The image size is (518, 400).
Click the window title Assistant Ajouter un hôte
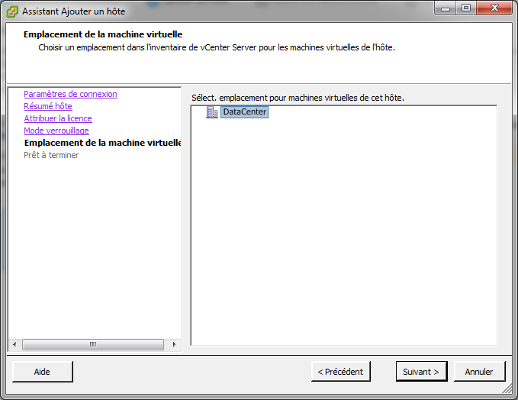74,12
